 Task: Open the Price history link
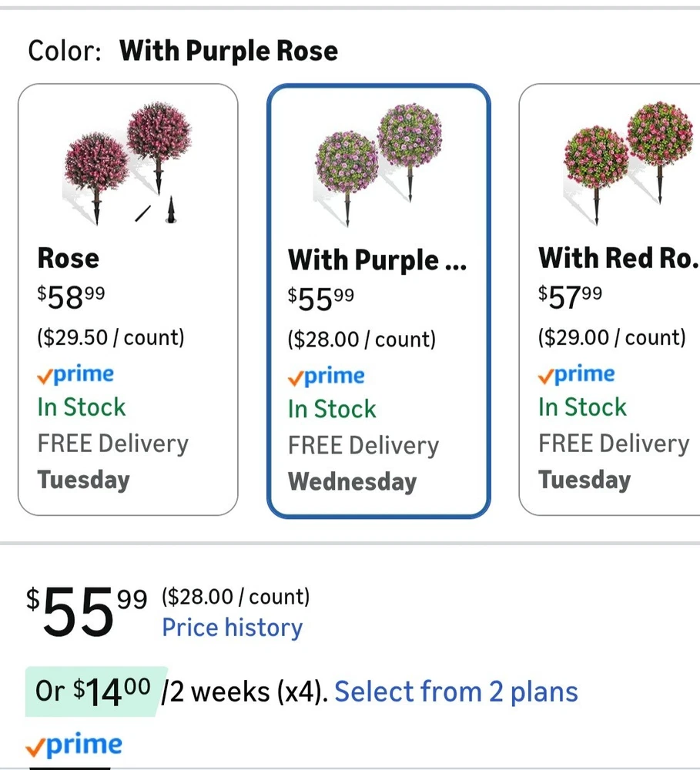tap(233, 627)
